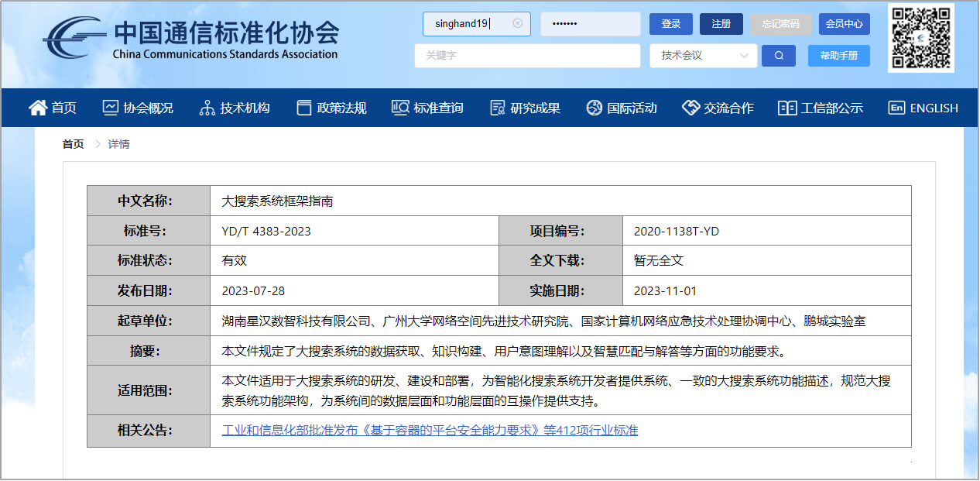
Task: Click the En icon beside ENGLISH
Action: [896, 108]
